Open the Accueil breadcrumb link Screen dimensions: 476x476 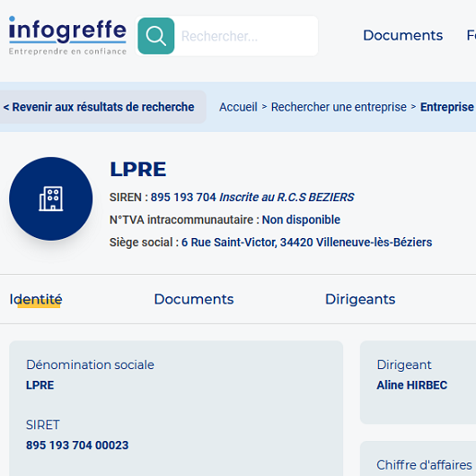click(x=238, y=107)
